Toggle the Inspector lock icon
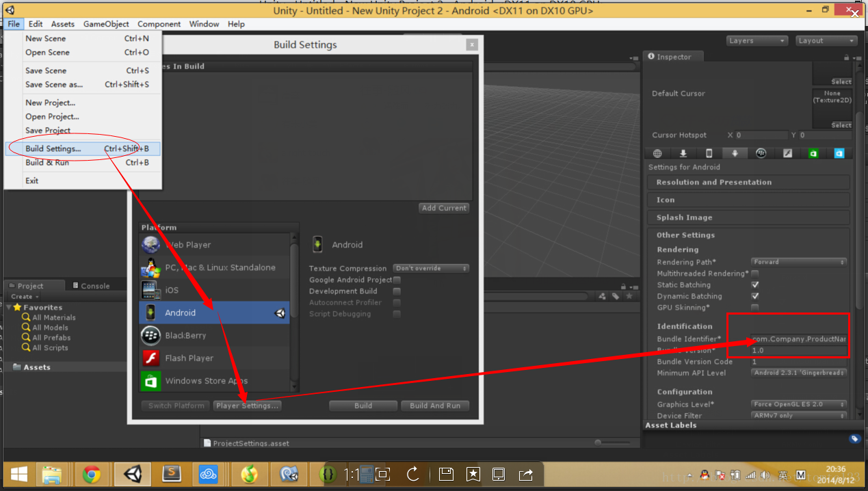The width and height of the screenshot is (868, 491). pos(847,57)
